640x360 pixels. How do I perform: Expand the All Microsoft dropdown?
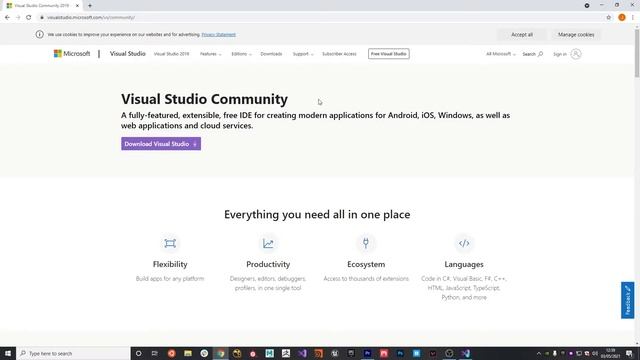click(x=500, y=54)
